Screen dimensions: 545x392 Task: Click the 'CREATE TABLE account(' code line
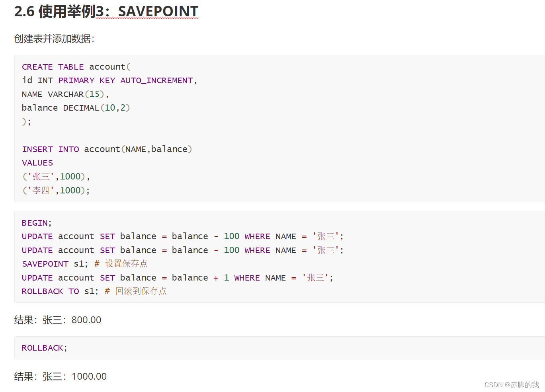pos(76,67)
